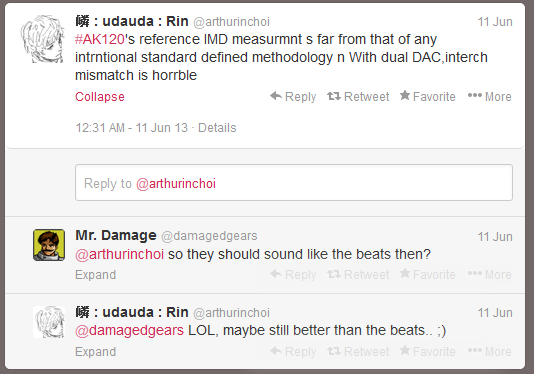This screenshot has width=534, height=374.
Task: Open More menu on Rin's last reply
Action: point(489,352)
